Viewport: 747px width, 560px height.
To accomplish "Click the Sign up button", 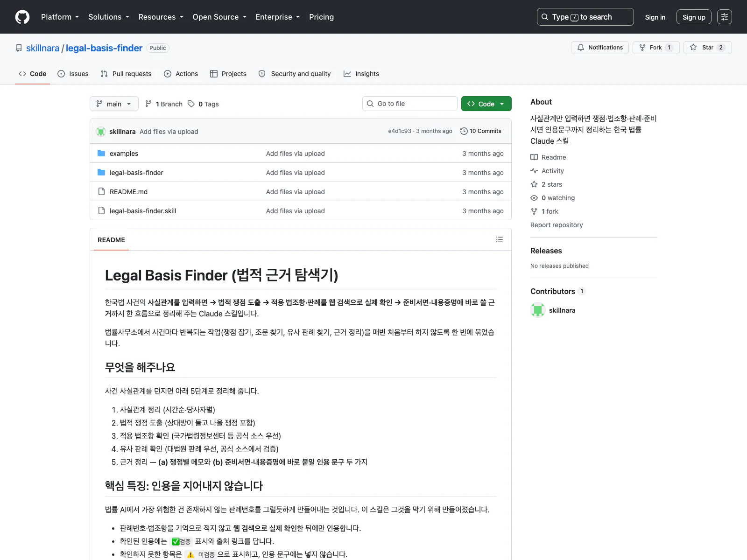I will tap(694, 17).
